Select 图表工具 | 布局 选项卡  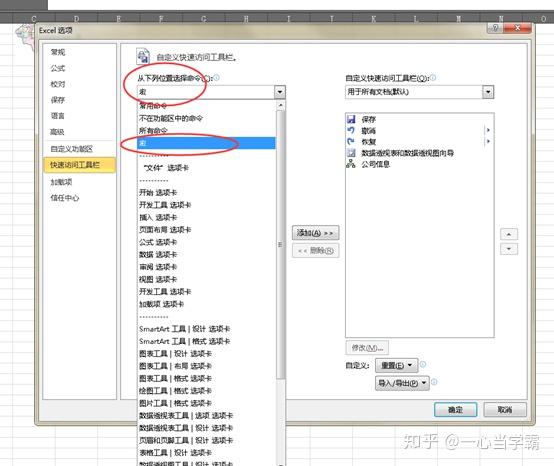pos(206,366)
